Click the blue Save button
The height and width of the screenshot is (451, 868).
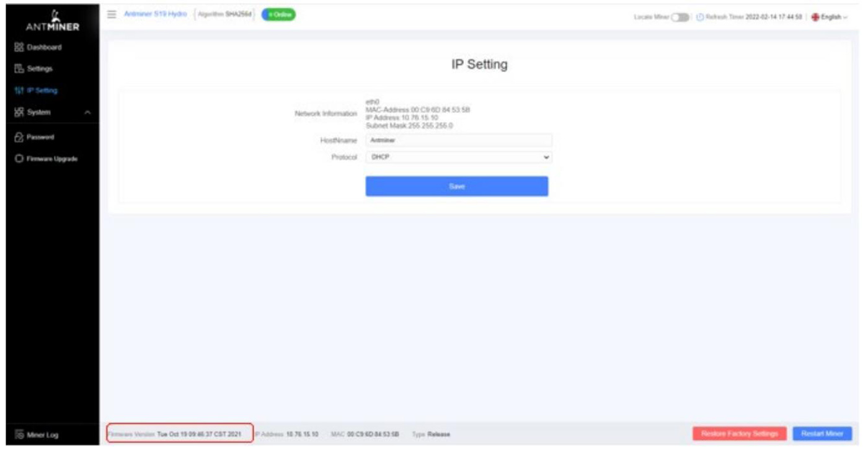(456, 186)
